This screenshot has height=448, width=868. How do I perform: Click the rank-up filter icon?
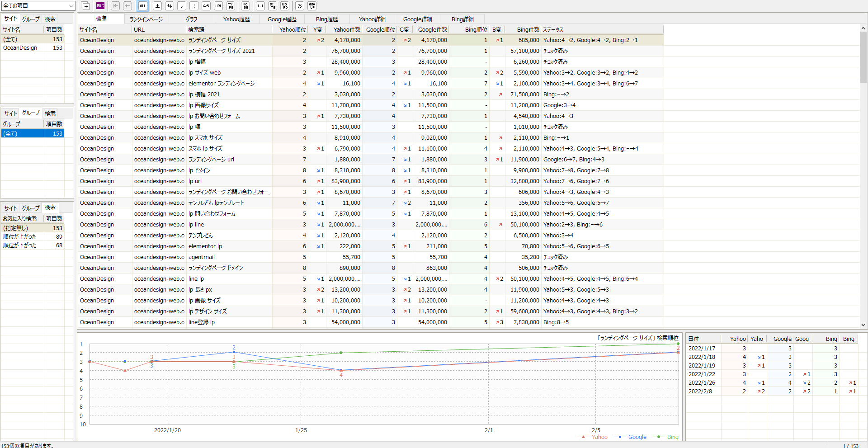tap(157, 6)
